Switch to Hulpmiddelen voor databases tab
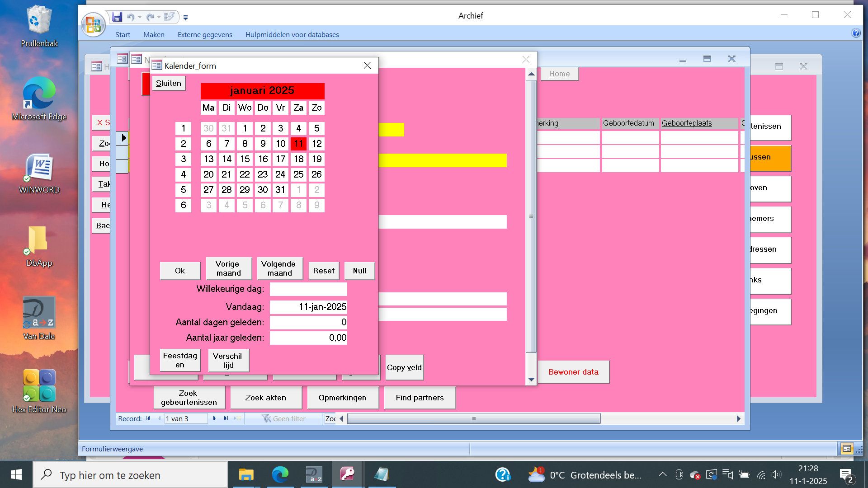 click(292, 34)
